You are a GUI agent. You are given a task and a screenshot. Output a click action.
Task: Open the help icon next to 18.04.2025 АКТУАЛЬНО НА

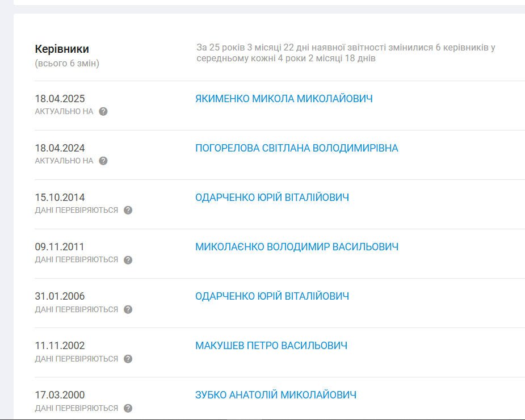click(103, 112)
